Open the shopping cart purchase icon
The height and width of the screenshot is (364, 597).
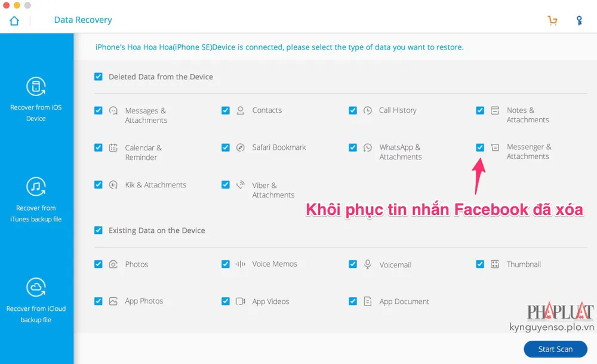pos(552,20)
